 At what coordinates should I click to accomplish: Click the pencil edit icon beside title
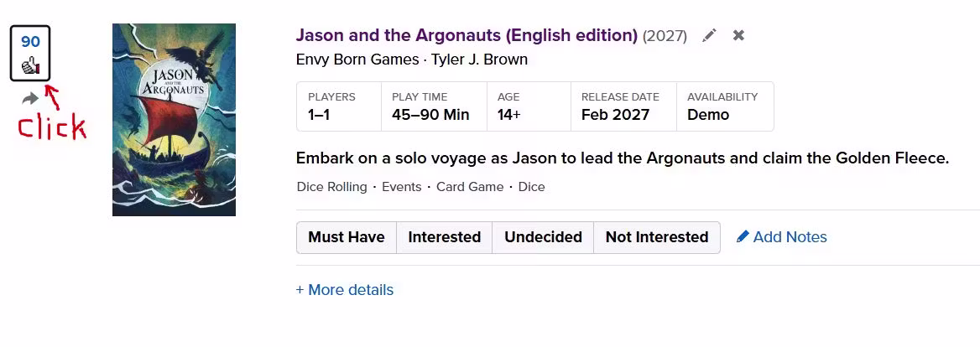(709, 35)
